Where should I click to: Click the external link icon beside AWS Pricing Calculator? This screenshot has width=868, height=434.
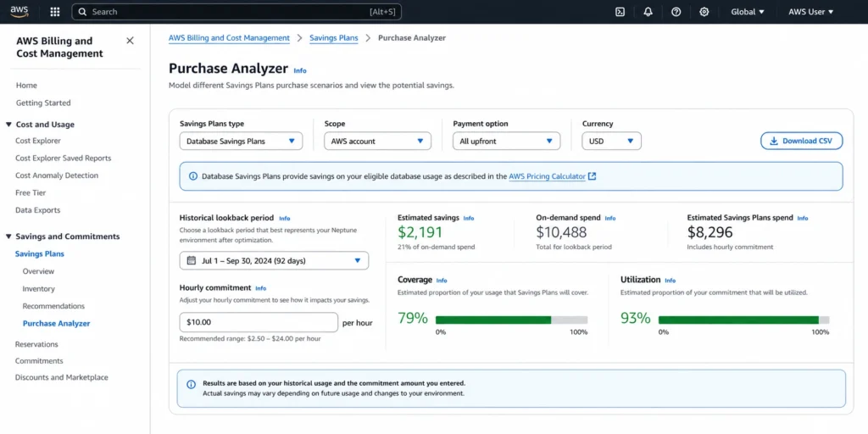(593, 176)
